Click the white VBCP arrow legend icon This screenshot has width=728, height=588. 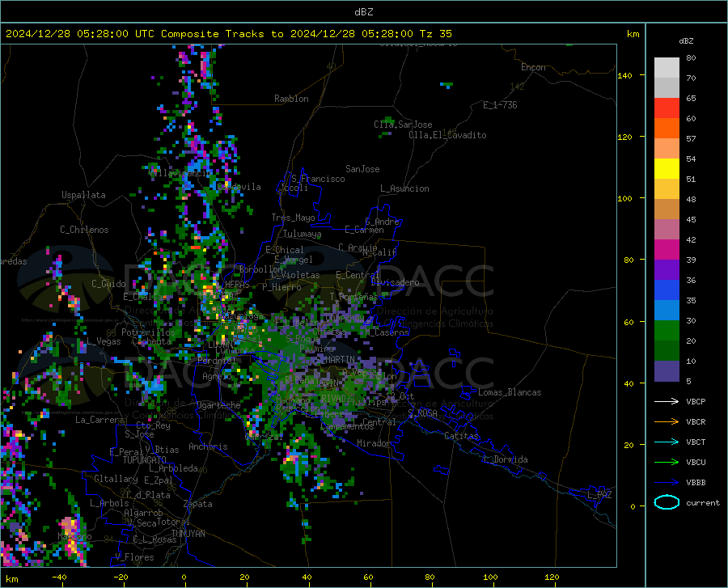(x=667, y=401)
